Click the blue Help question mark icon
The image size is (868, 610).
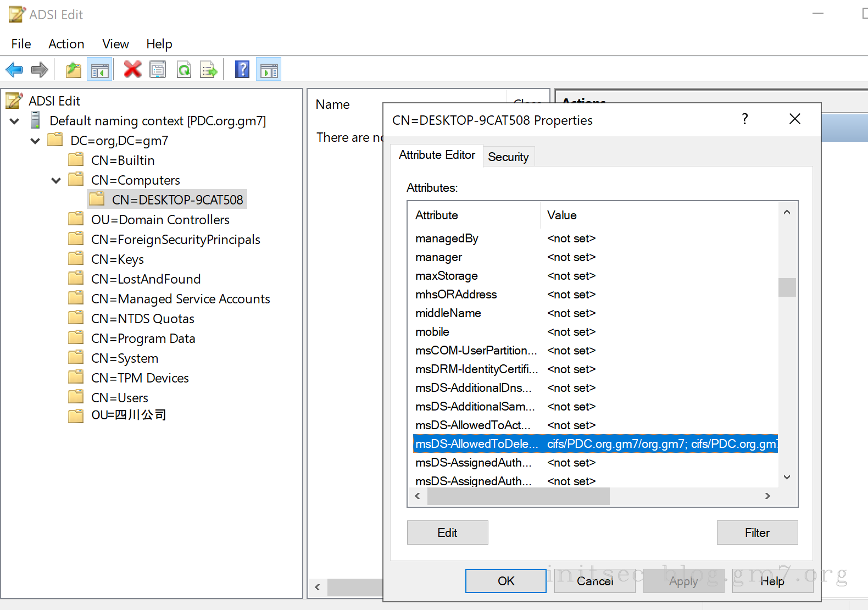click(242, 70)
